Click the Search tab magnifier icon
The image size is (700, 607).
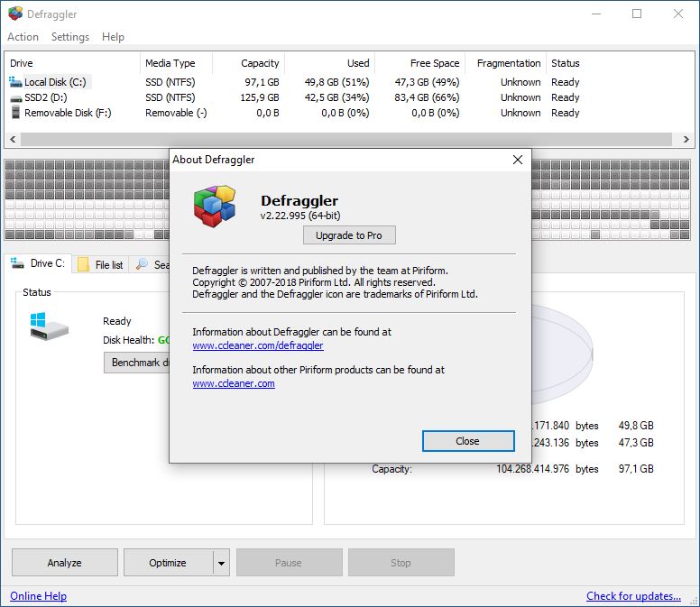(x=142, y=263)
